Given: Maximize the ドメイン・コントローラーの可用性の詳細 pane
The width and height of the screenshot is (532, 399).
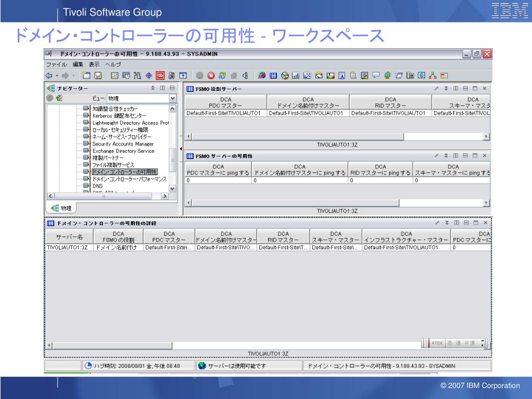Looking at the screenshot, I should (x=476, y=223).
